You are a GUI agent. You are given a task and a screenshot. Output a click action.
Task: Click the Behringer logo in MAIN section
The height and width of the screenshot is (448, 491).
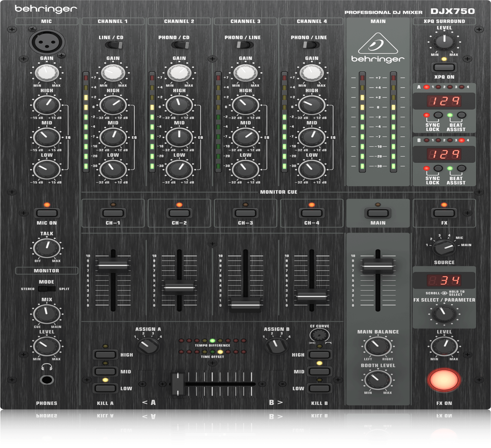pyautogui.click(x=378, y=48)
